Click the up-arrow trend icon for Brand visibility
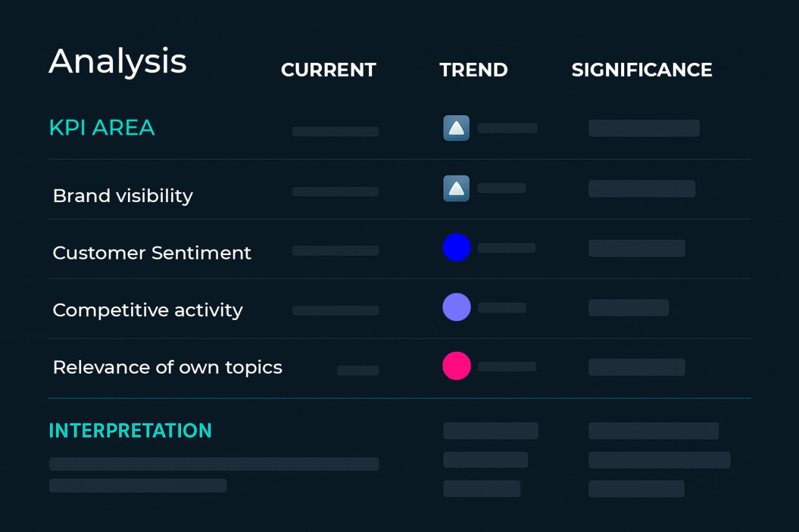Image resolution: width=799 pixels, height=532 pixels. point(456,188)
